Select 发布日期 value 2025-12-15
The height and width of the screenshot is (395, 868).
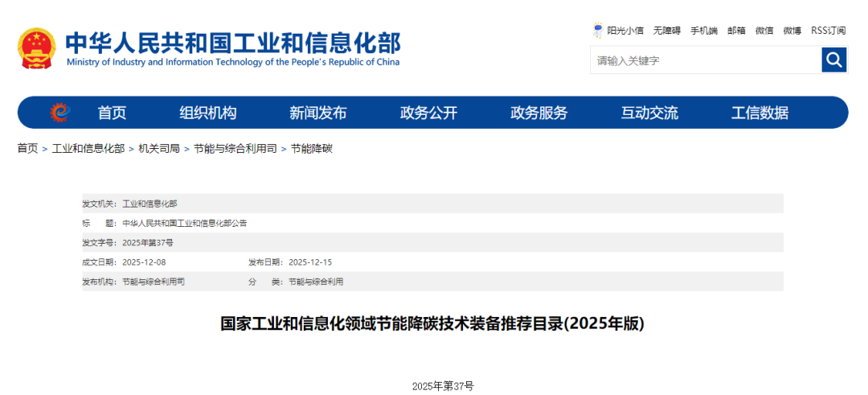[x=310, y=262]
